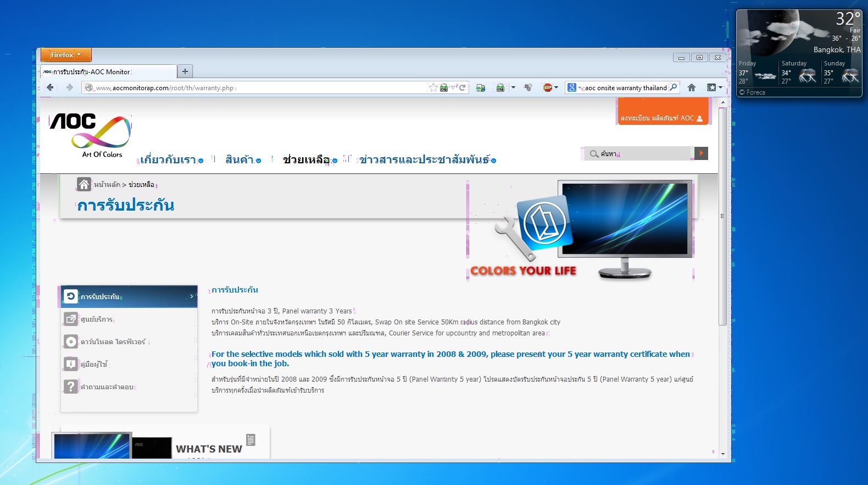868x485 pixels.
Task: Click the ช่วยเหลือ breadcrumb link
Action: click(x=141, y=185)
